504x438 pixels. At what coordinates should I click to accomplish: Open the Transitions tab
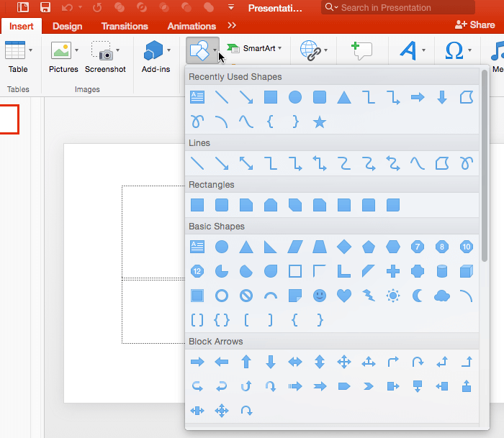(x=124, y=26)
